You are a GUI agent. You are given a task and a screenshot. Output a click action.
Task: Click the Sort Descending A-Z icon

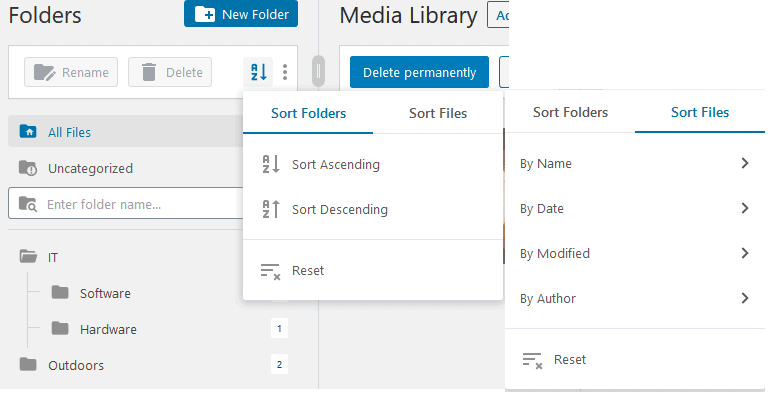click(271, 210)
